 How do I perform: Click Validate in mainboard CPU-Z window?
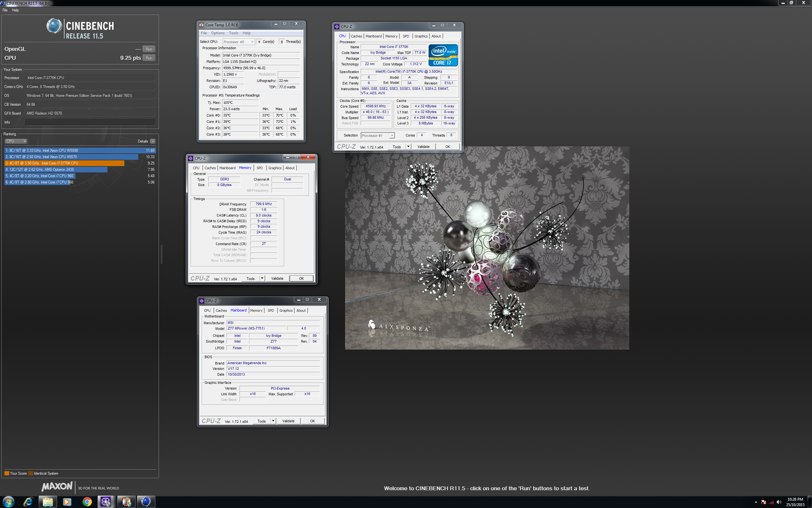click(288, 421)
